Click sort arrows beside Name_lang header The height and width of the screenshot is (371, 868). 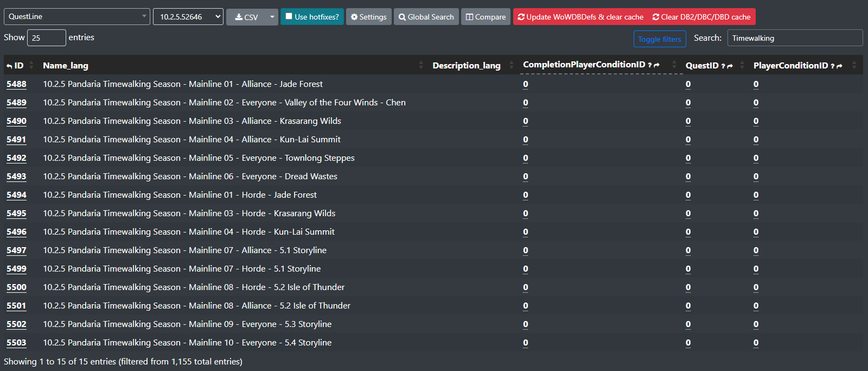point(421,65)
